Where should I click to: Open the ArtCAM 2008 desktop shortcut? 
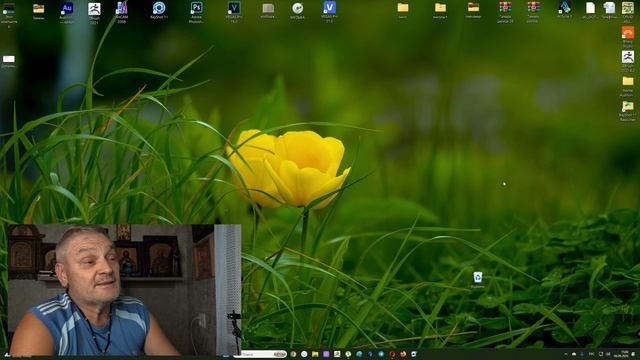tap(122, 8)
